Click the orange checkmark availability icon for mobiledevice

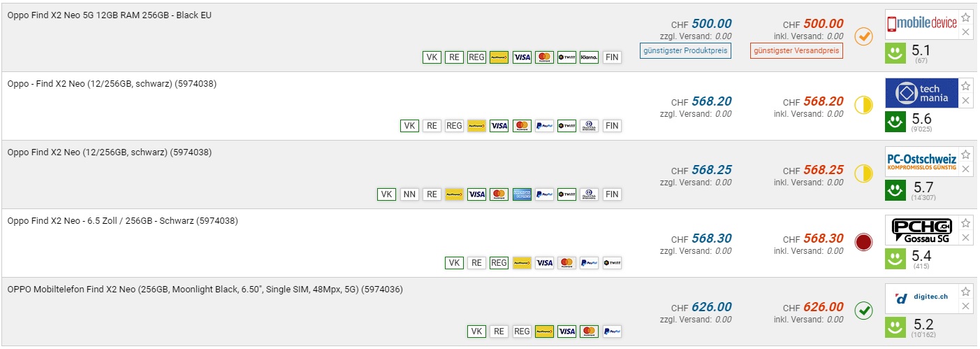[864, 36]
